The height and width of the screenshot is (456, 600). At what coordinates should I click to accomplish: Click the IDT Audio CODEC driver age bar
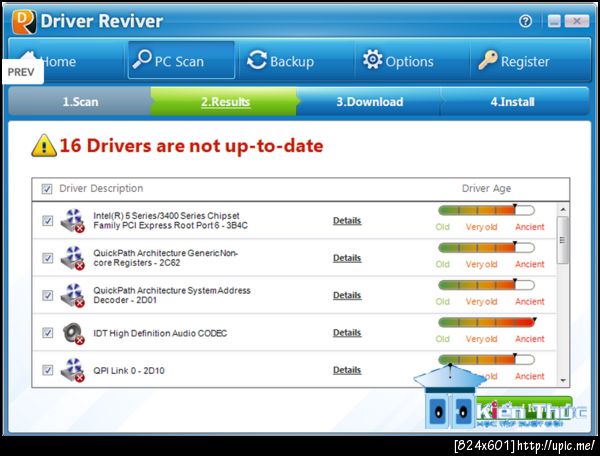point(486,322)
